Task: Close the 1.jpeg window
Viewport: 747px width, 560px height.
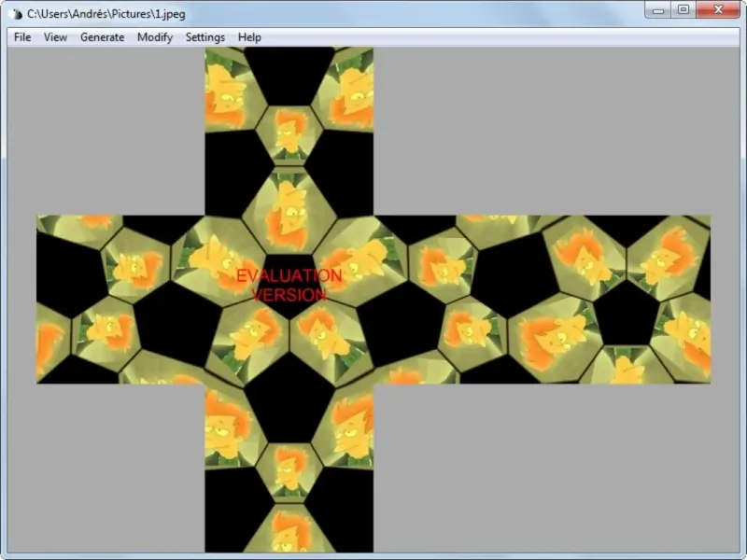Action: point(718,9)
